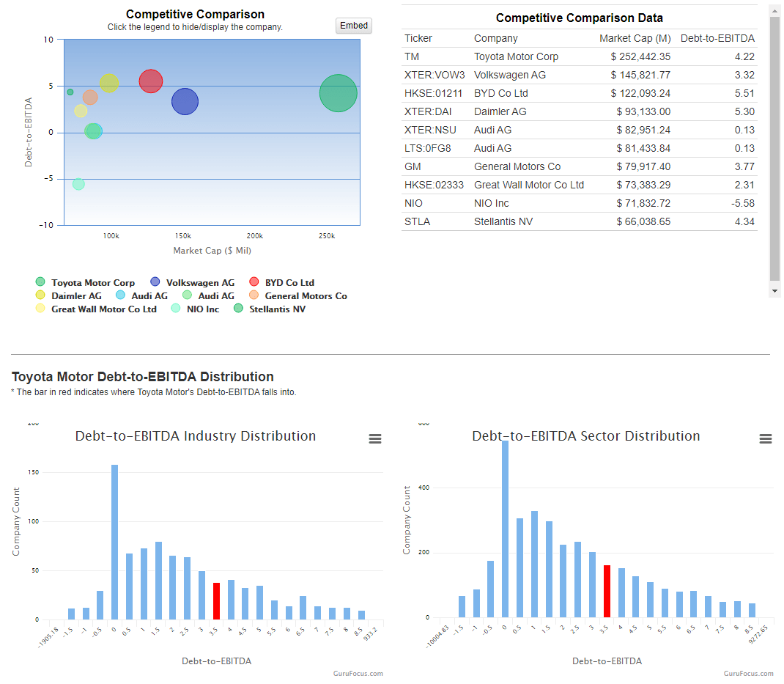This screenshot has width=784, height=684.
Task: Click the large green Toyota bubble in the chart
Action: pyautogui.click(x=338, y=93)
